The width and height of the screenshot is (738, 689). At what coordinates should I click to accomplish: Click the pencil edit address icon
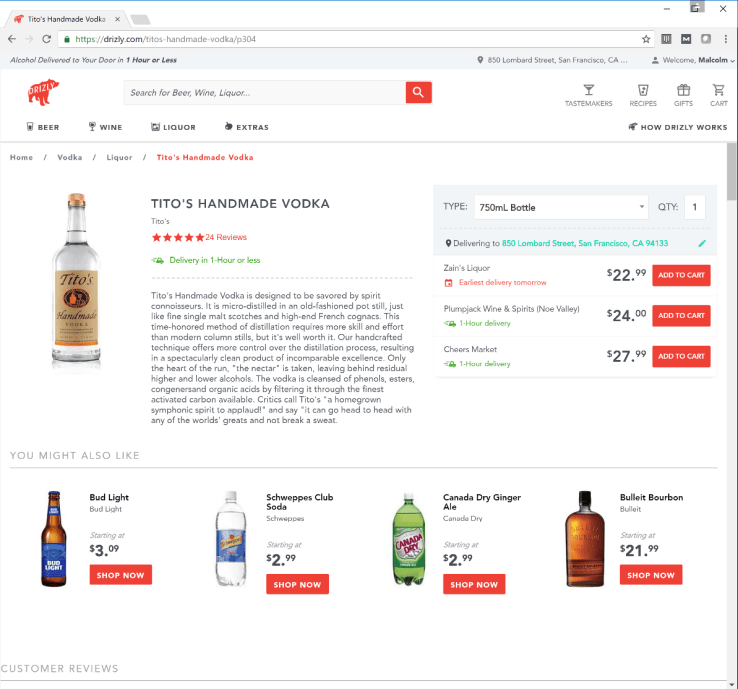coord(702,243)
